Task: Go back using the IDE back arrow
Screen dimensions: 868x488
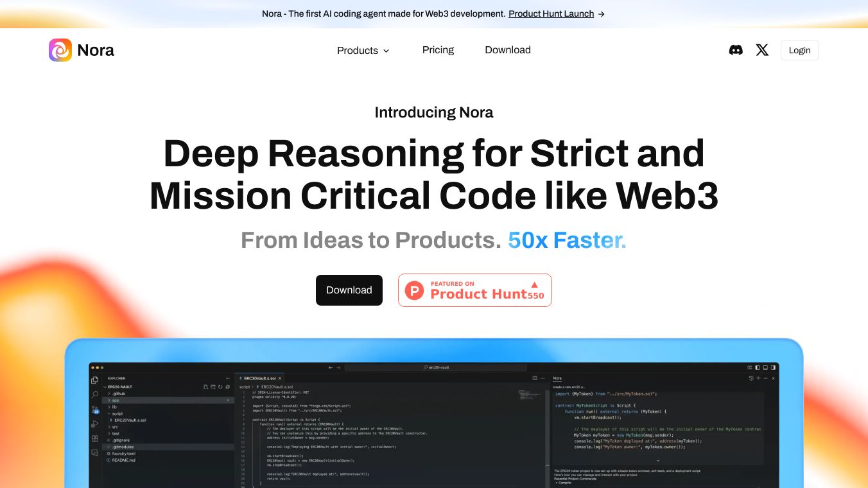Action: coord(331,368)
